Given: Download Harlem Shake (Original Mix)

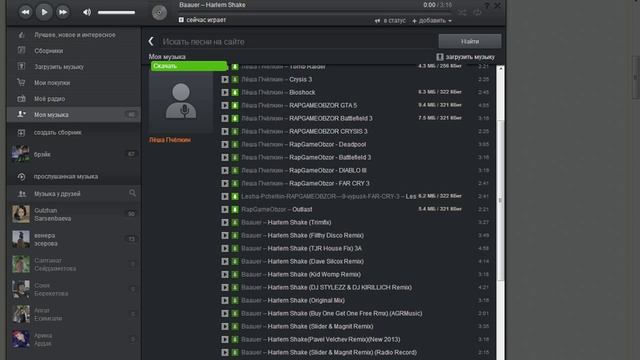Looking at the screenshot, I should click(235, 300).
